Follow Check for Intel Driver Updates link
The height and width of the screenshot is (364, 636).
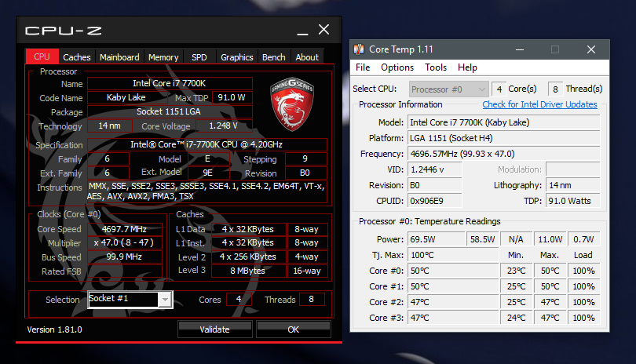tap(539, 104)
